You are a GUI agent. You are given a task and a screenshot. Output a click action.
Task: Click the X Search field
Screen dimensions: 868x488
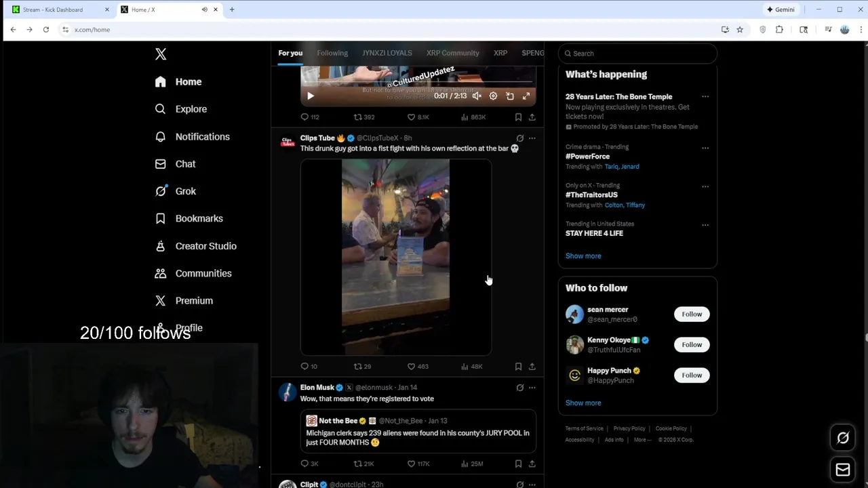(x=637, y=54)
